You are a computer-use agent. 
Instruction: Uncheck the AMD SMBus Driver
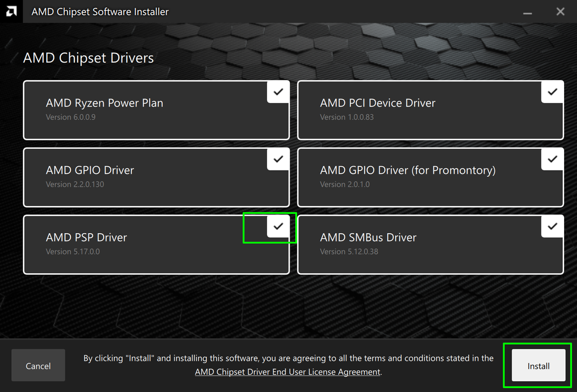(x=552, y=226)
